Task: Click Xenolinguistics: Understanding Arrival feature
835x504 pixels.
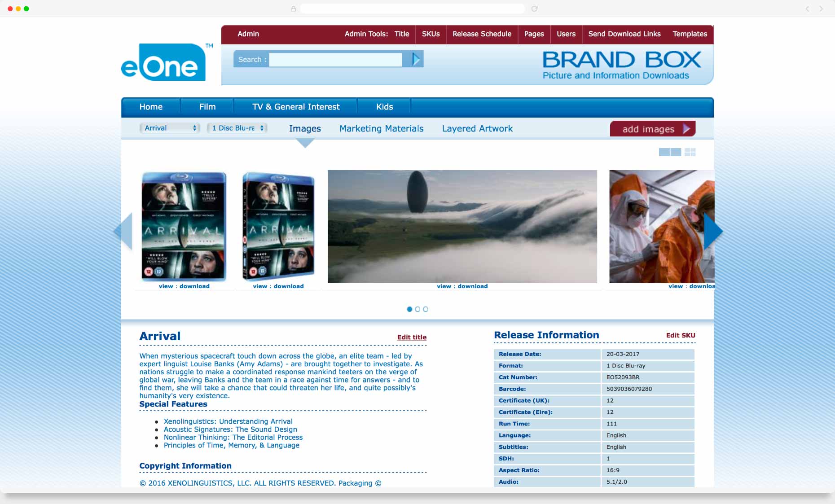Action: click(x=228, y=421)
